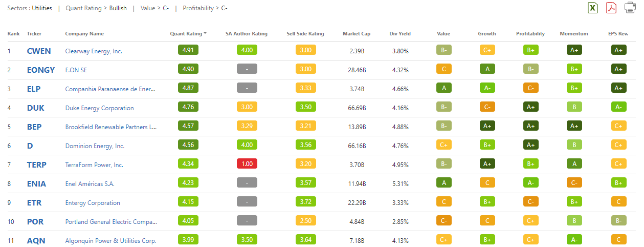Print the utilities screener table
Viewport: 644px width, 247px height.
(x=630, y=8)
